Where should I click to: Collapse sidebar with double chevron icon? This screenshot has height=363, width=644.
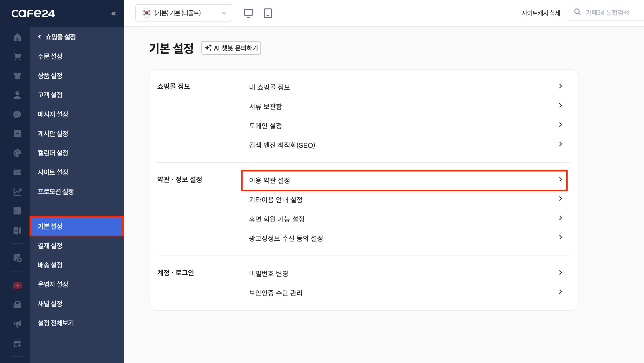click(113, 14)
